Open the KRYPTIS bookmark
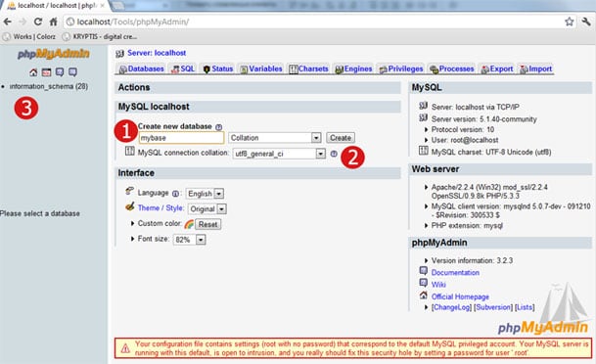This screenshot has width=596, height=364. click(100, 37)
